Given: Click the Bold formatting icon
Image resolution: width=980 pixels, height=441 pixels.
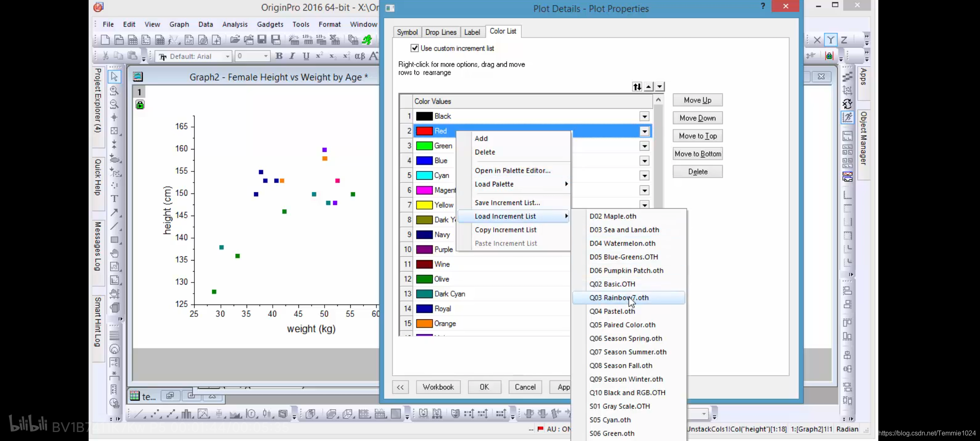Looking at the screenshot, I should [x=279, y=56].
